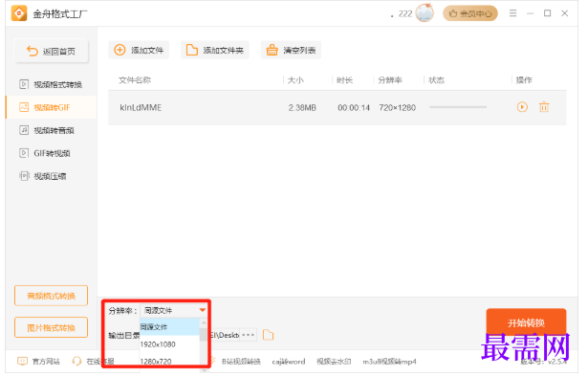Click the 添加文件 add file button

(139, 50)
